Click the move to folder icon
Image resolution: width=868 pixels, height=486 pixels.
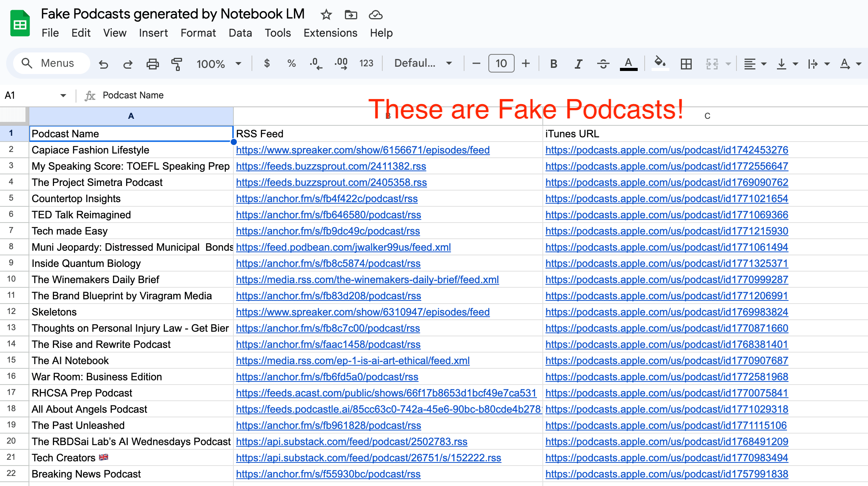351,15
